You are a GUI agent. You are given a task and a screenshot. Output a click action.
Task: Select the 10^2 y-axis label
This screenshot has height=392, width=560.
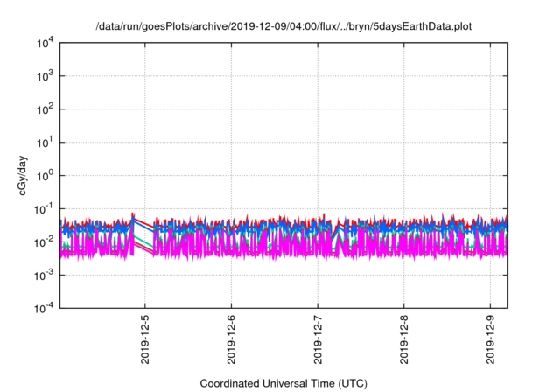pos(45,109)
